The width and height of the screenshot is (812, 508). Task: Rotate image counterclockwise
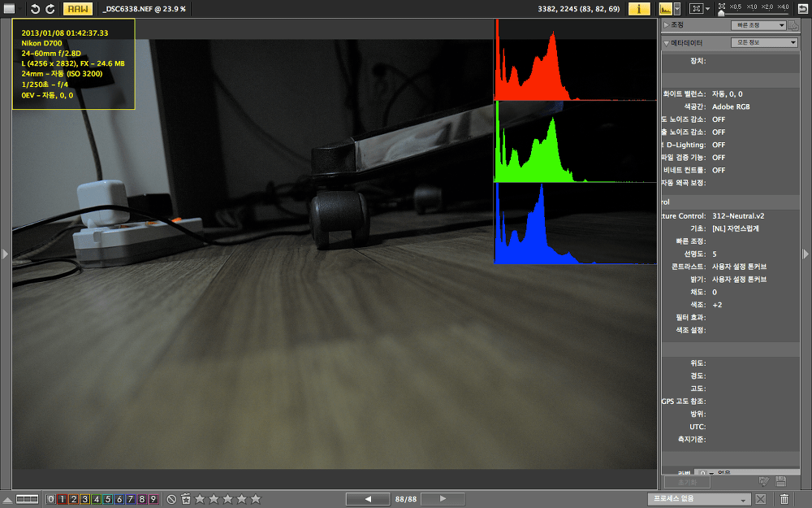coord(35,9)
